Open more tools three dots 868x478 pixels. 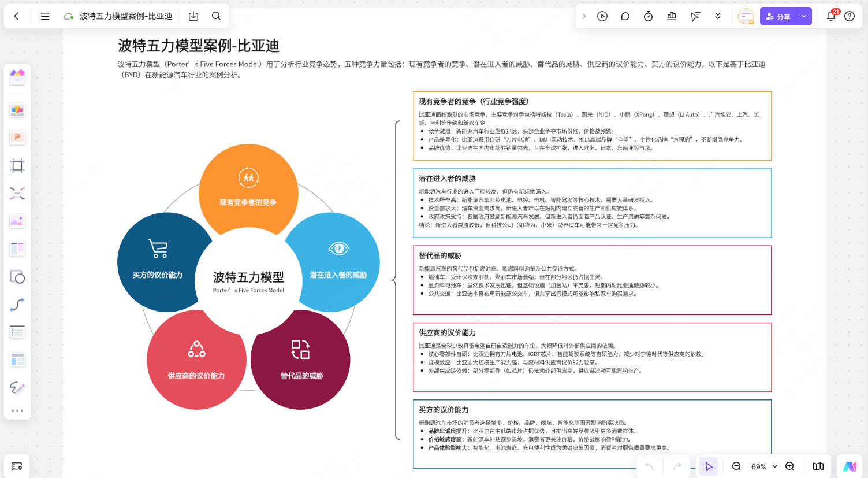point(17,410)
